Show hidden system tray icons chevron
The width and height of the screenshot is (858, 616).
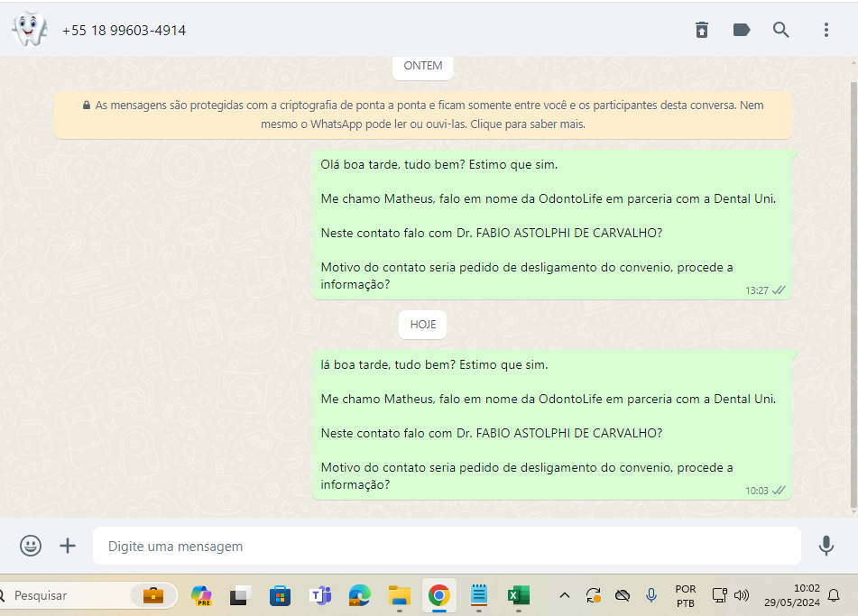(x=565, y=595)
